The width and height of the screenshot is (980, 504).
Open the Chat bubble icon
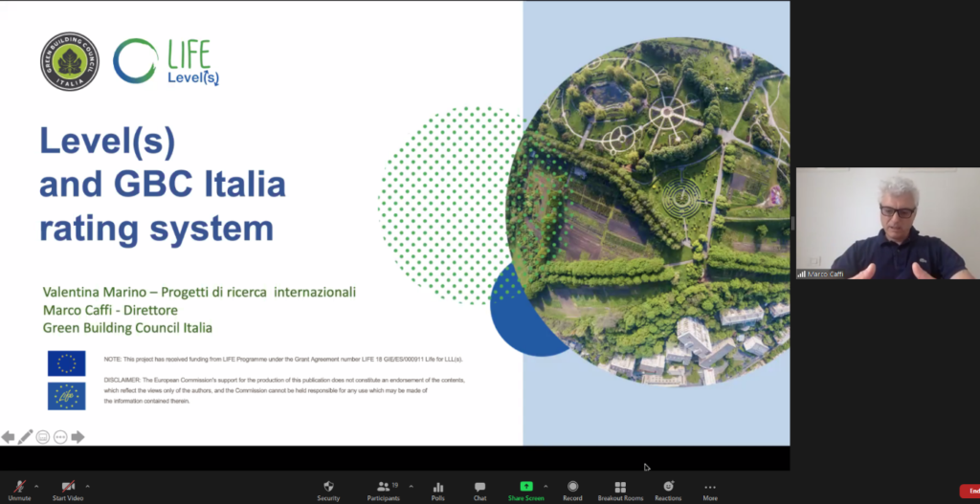click(480, 487)
